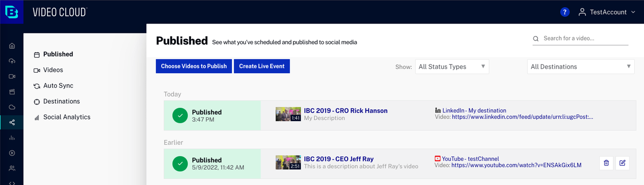Click Choose Videos to Publish button

coord(194,66)
